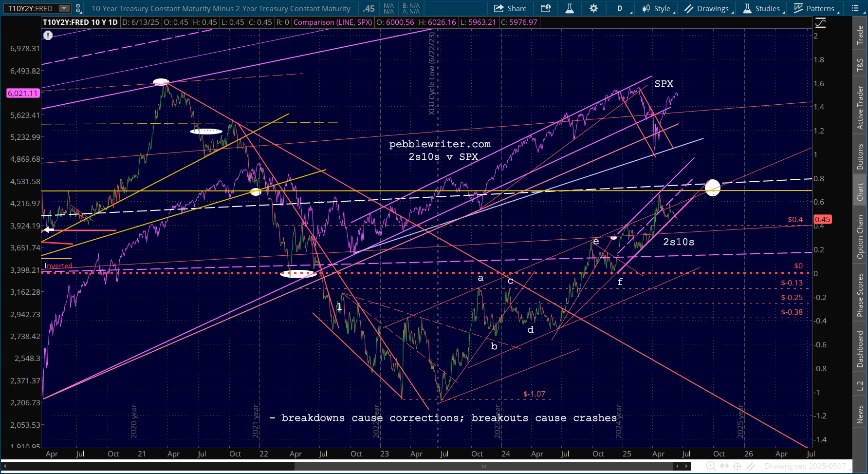Open the Phase Scores side tab
The height and width of the screenshot is (474, 868).
tap(860, 295)
